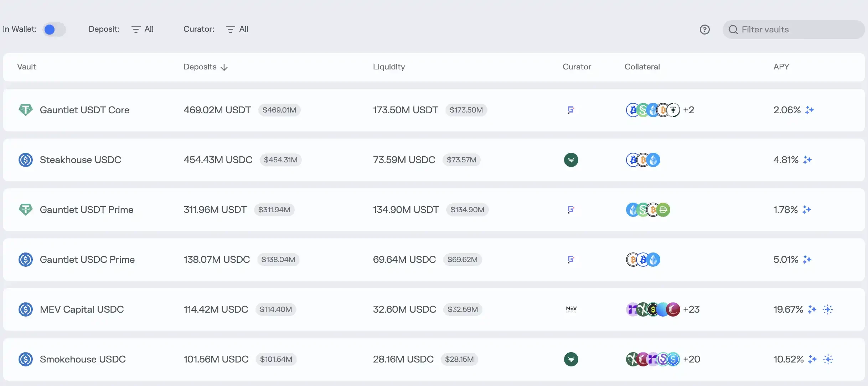This screenshot has width=868, height=386.
Task: Click the +23 collateral count for MEV Capital
Action: tap(691, 309)
